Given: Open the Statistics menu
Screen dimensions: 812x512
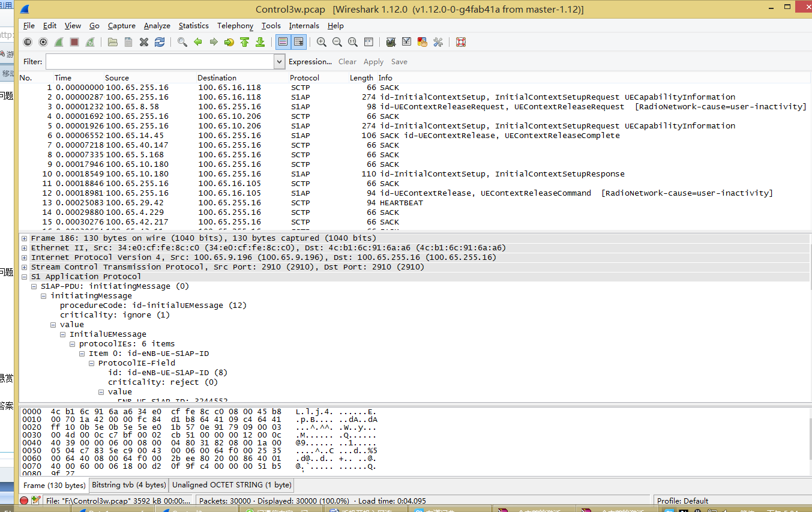Looking at the screenshot, I should 194,26.
